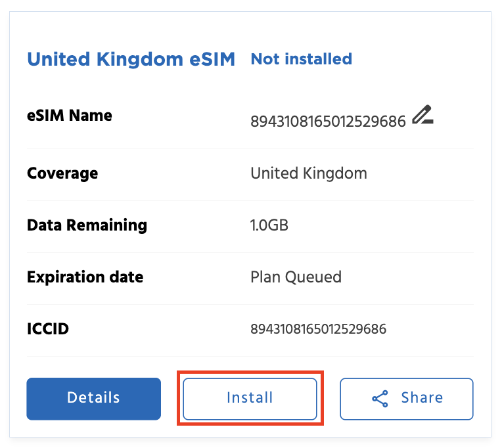
Task: Select the eSIM name number value
Action: 328,122
